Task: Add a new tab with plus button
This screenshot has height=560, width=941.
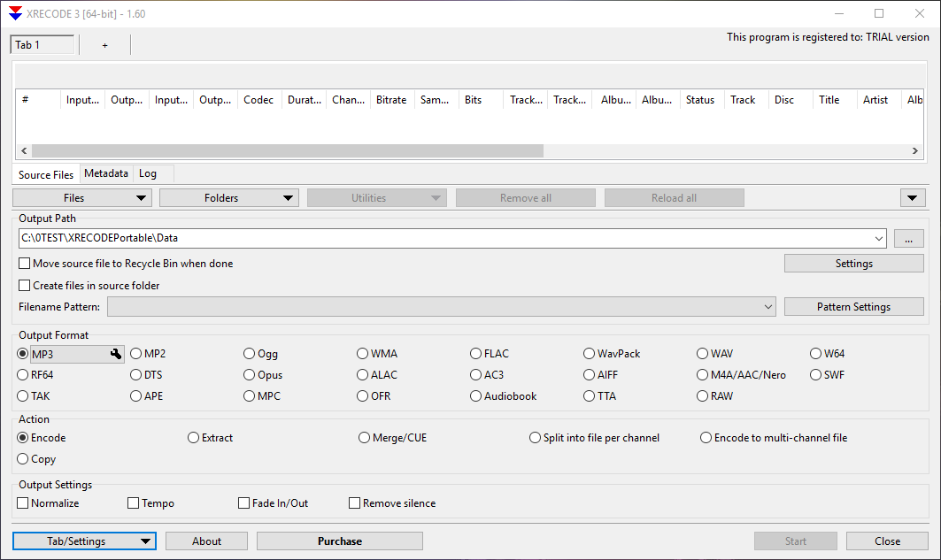Action: (105, 45)
